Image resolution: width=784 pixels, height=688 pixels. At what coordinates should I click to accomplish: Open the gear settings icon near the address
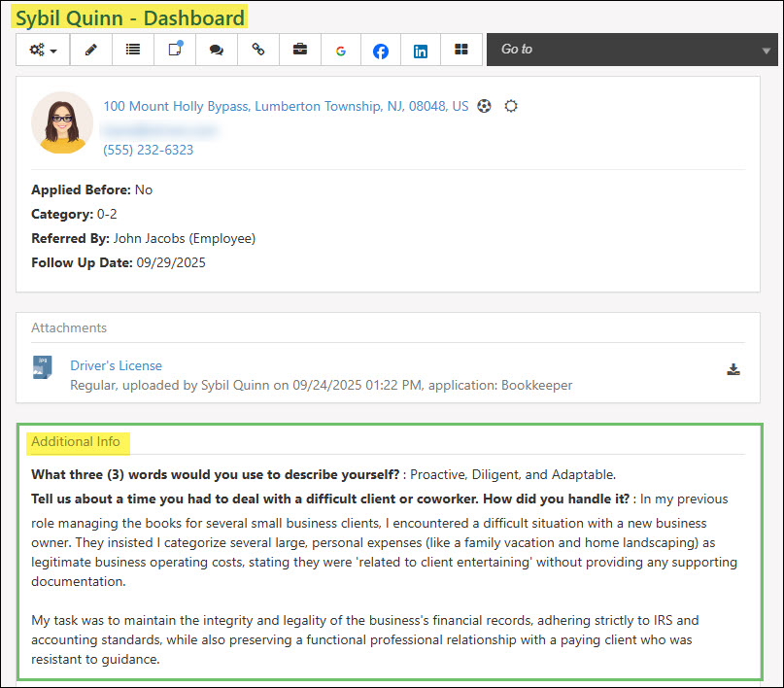[511, 106]
